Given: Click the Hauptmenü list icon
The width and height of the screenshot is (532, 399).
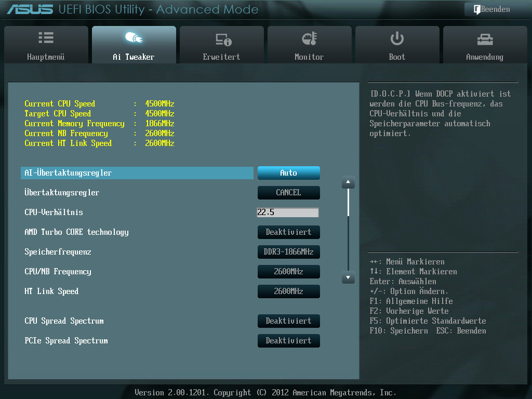Looking at the screenshot, I should point(46,37).
